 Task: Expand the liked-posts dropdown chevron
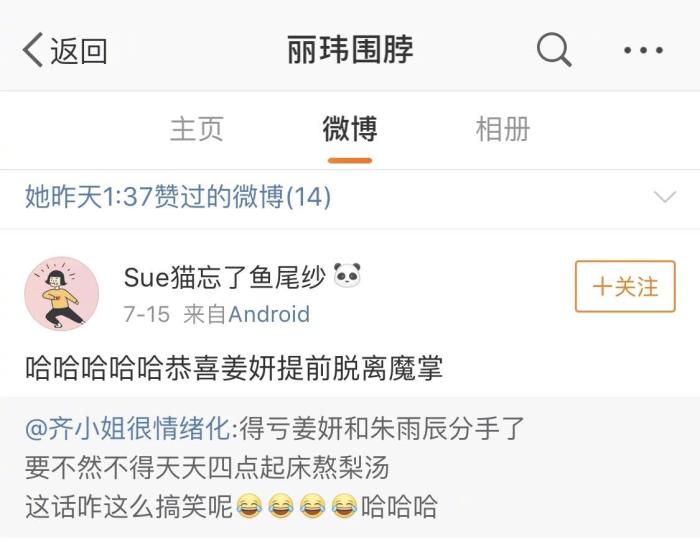tap(665, 196)
